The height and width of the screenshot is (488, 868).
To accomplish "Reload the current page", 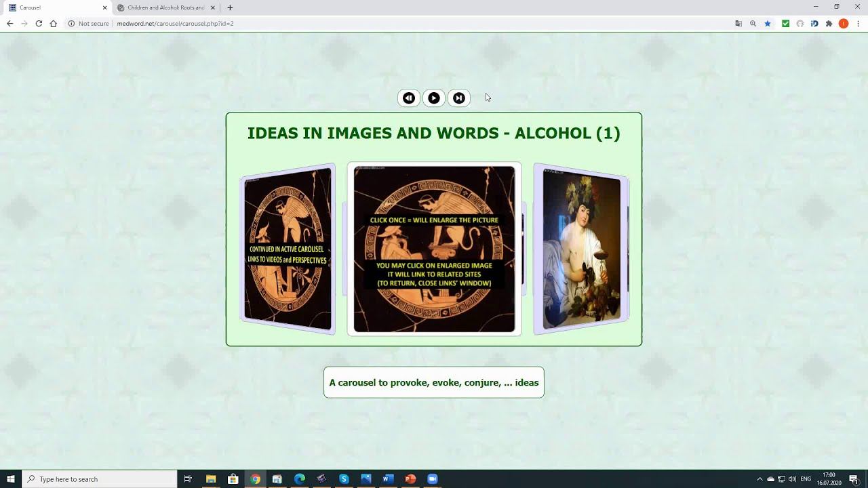I will click(39, 23).
